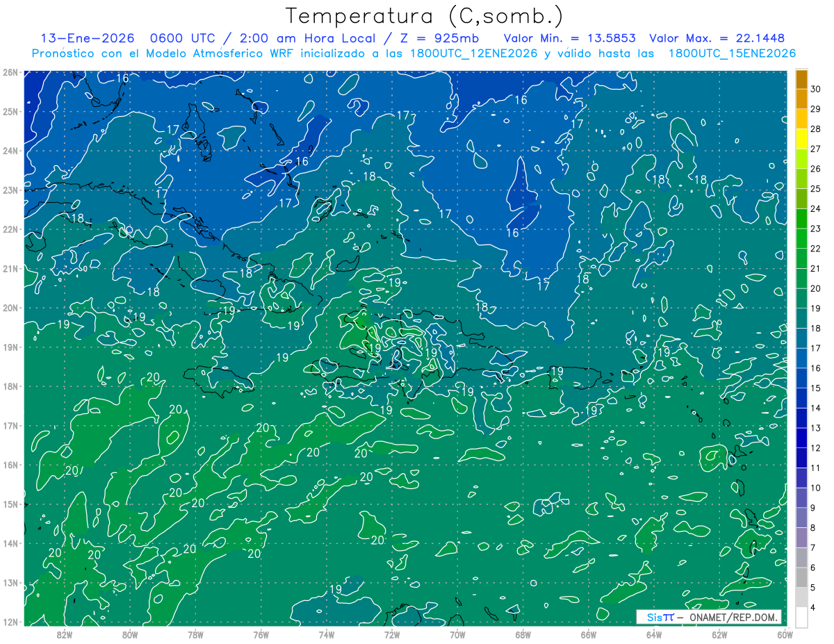Click the 'ONAMET/REP.DOM.' credit label

(733, 617)
